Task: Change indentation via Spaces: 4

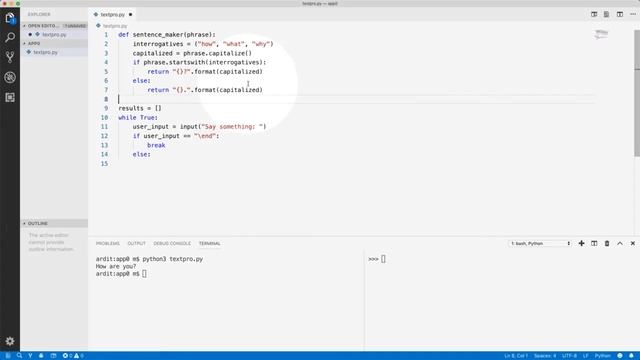Action: [545, 356]
